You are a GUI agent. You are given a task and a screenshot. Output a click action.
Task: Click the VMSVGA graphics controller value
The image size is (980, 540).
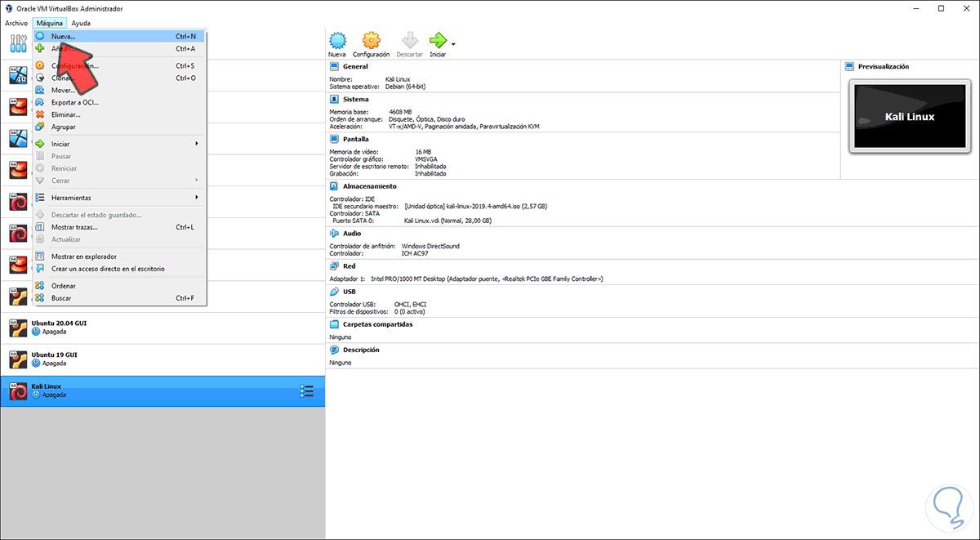(x=428, y=158)
